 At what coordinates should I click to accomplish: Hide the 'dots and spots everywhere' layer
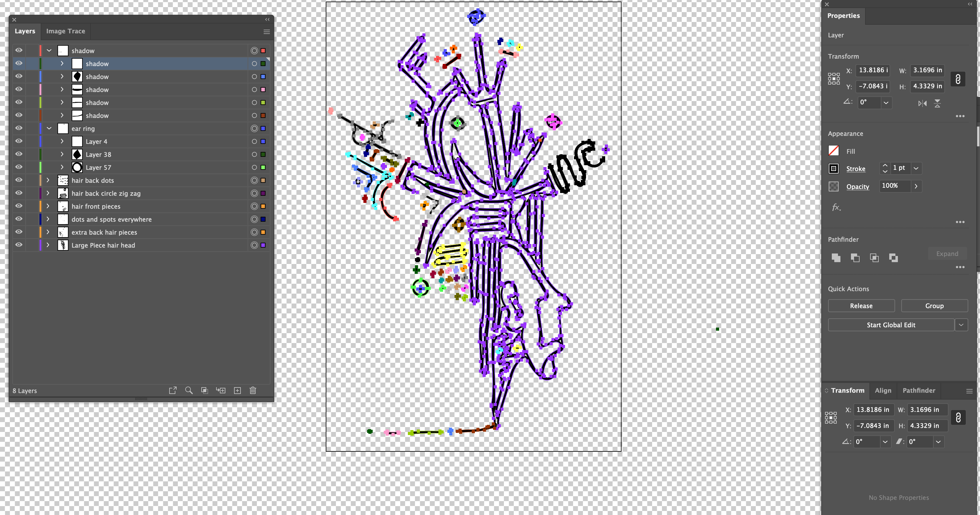point(18,219)
